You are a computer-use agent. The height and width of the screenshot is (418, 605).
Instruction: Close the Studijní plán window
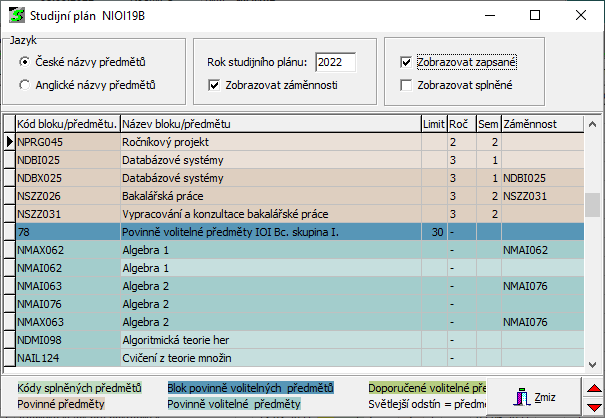click(580, 16)
